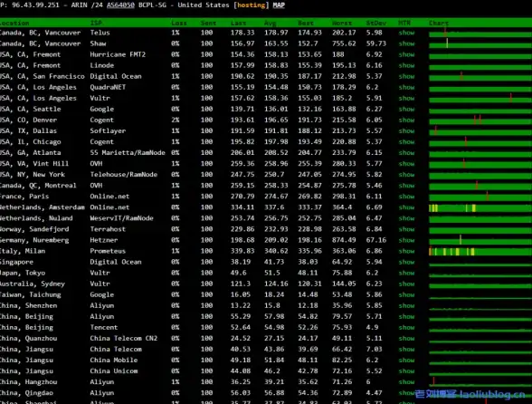Viewport: 532px width, 404px height.
Task: Show MTR for Taichung Google row
Action: pos(406,294)
